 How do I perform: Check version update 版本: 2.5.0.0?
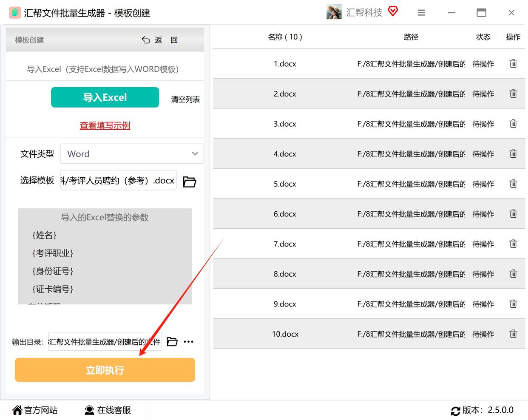coord(482,410)
